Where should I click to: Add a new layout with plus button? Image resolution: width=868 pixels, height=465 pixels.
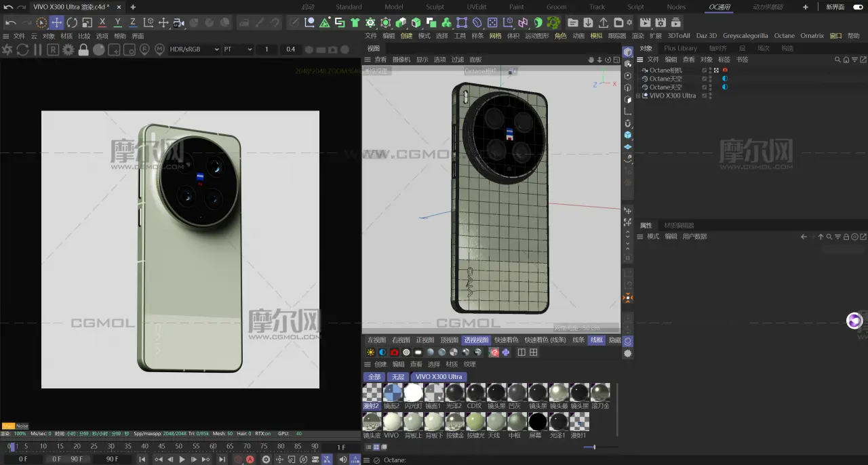(x=806, y=7)
